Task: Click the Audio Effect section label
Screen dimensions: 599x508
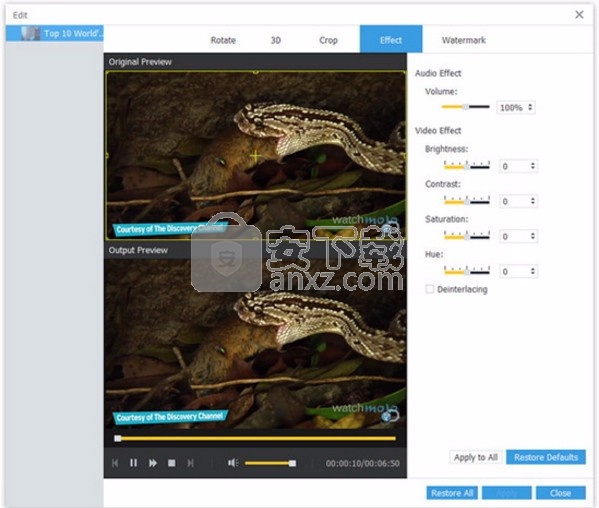Action: 438,73
